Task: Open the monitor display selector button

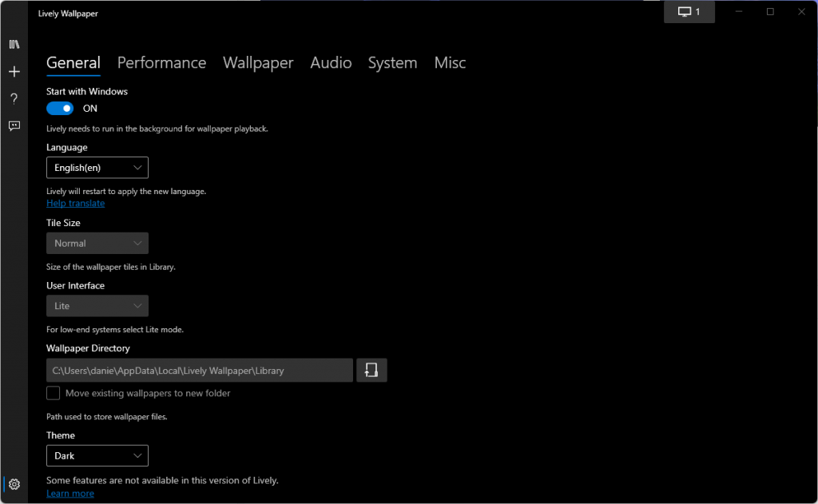Action: coord(689,11)
